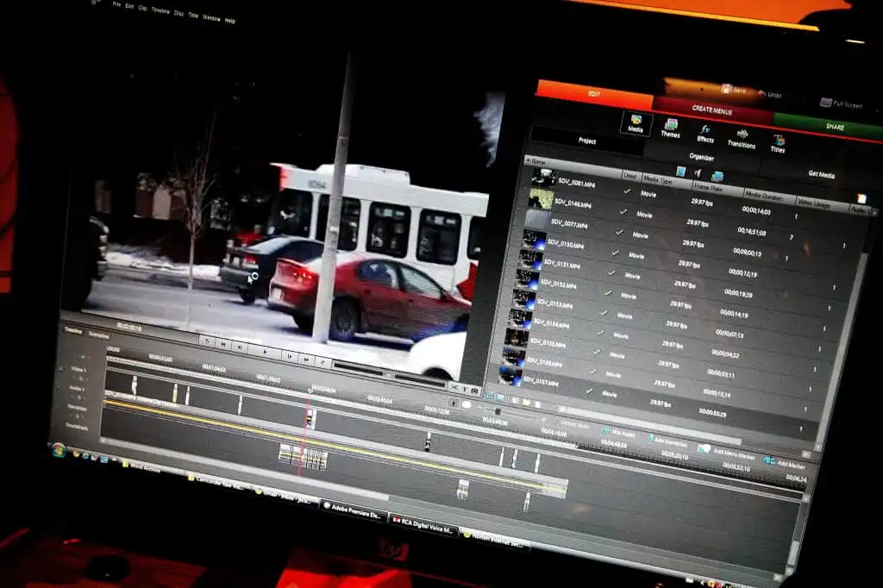Viewport: 883px width, 588px height.
Task: Click the Rewind playback button
Action: (223, 344)
